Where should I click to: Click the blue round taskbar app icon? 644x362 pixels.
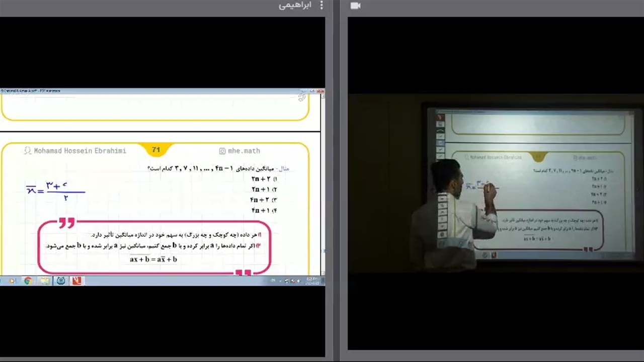pos(61,281)
